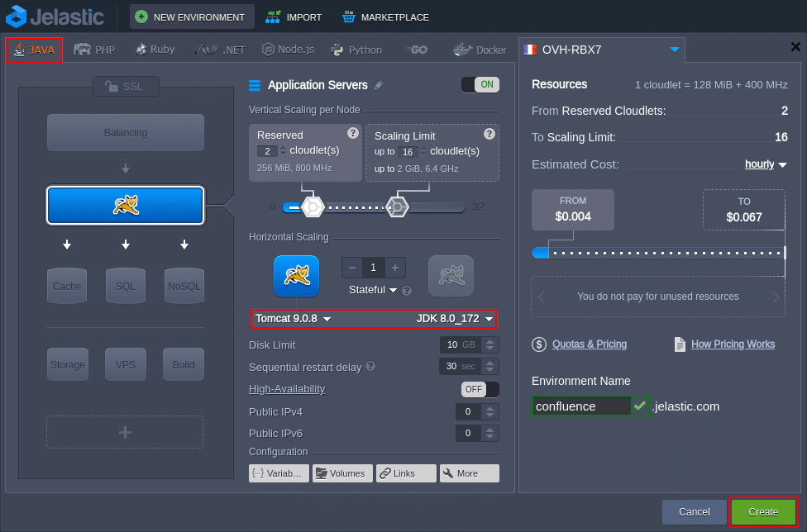
Task: Click the Reserved cloudlets slider handle
Action: [312, 207]
